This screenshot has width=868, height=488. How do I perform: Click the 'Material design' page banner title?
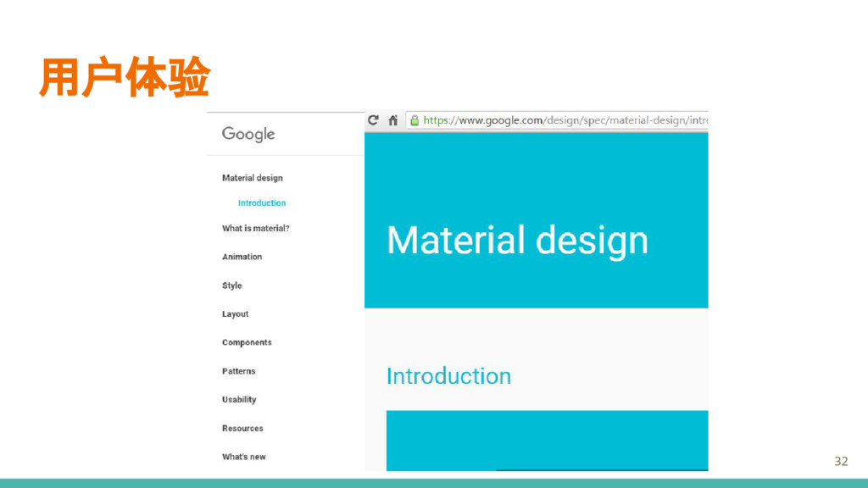518,241
